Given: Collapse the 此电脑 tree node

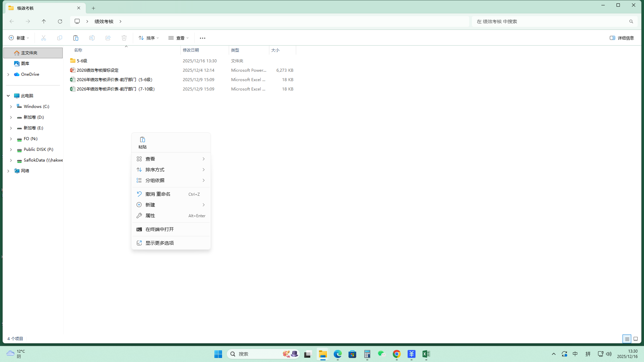Looking at the screenshot, I should coord(8,96).
